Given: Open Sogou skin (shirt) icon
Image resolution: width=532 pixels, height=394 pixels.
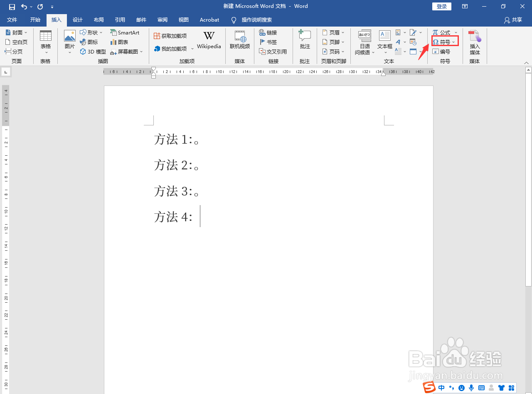Looking at the screenshot, I should coord(501,388).
